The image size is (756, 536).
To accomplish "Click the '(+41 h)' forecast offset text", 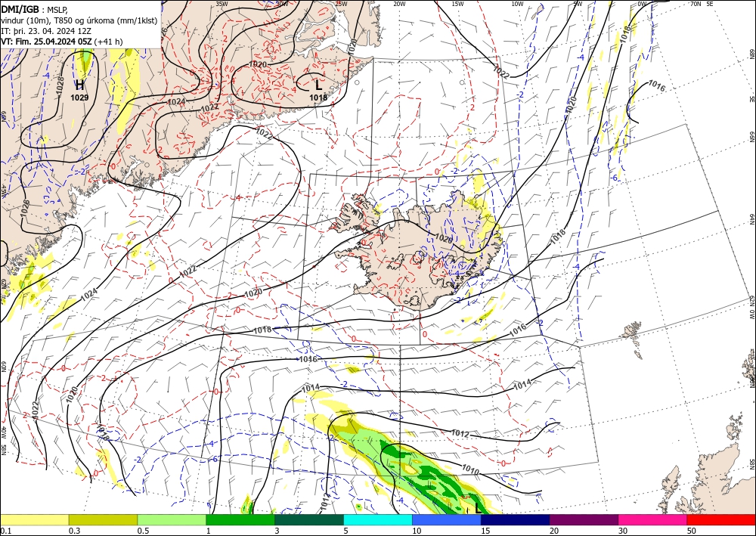I will coord(108,42).
